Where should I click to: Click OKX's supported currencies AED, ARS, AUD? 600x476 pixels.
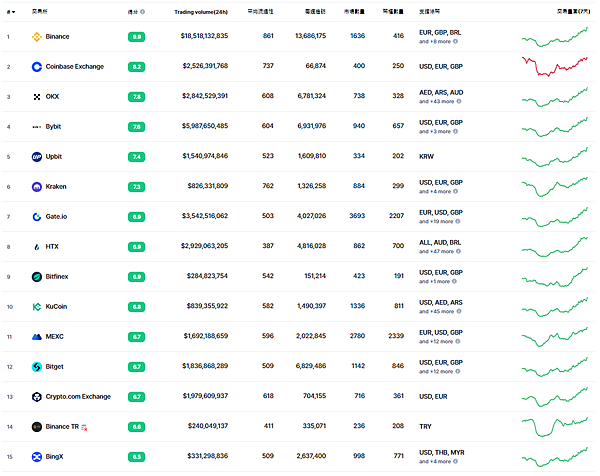[x=441, y=93]
